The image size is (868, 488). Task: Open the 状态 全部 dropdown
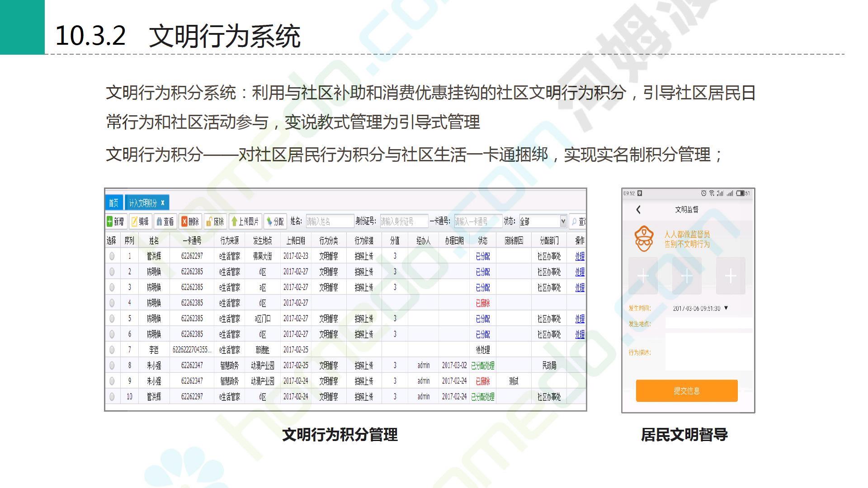[x=563, y=221]
